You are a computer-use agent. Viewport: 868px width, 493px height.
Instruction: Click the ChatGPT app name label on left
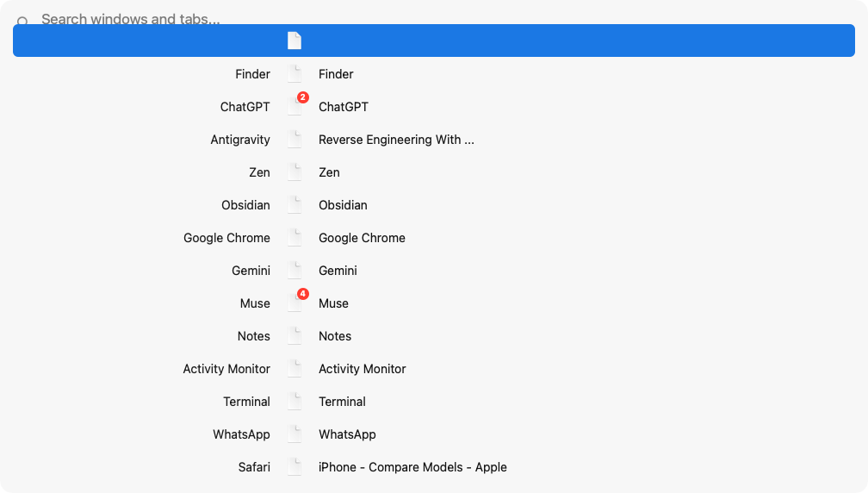coord(245,106)
